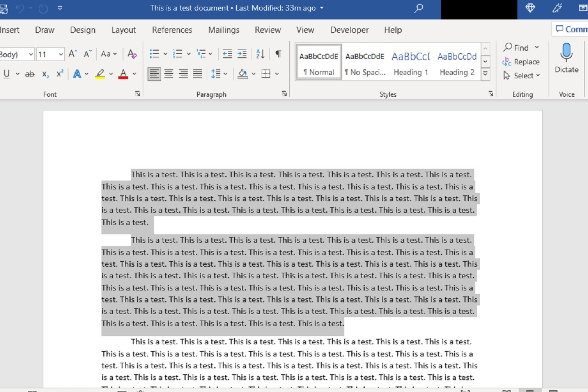
Task: Clear all formatting icon
Action: point(132,54)
